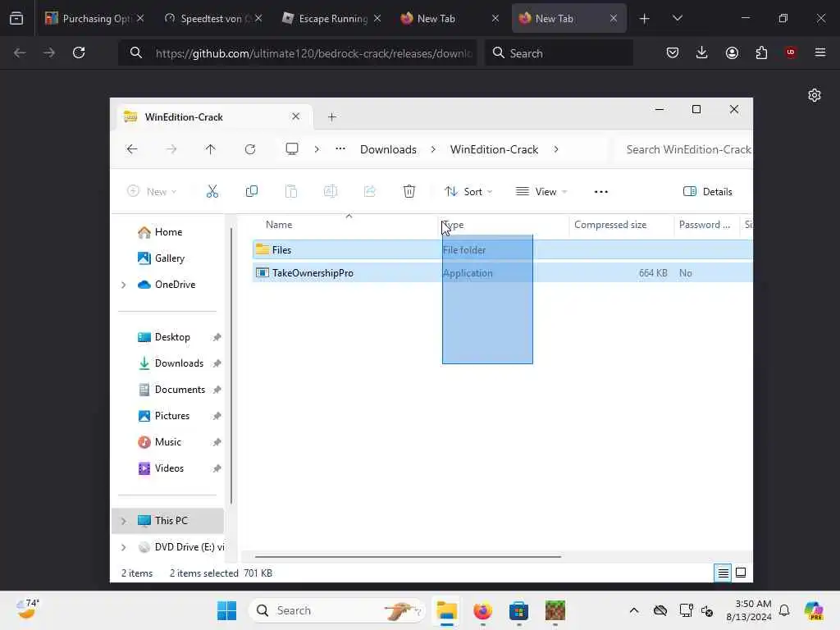Open Firefox downloads panel
The width and height of the screenshot is (840, 630).
pyautogui.click(x=702, y=52)
